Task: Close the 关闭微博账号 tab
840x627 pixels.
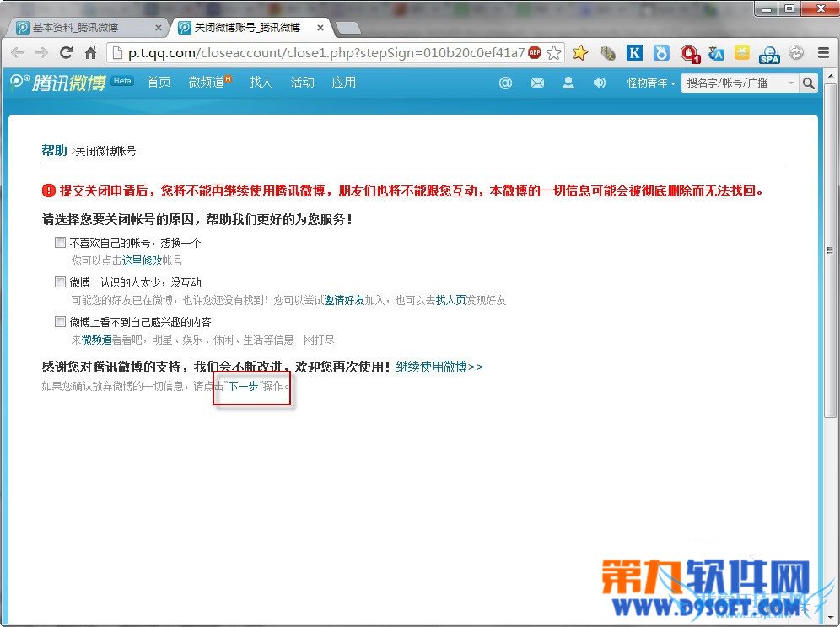Action: 320,28
